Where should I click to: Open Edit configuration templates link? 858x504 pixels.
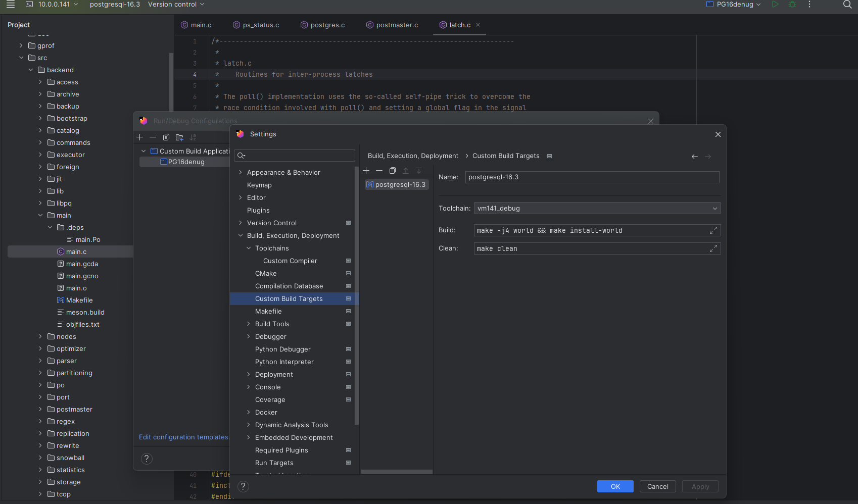point(184,437)
